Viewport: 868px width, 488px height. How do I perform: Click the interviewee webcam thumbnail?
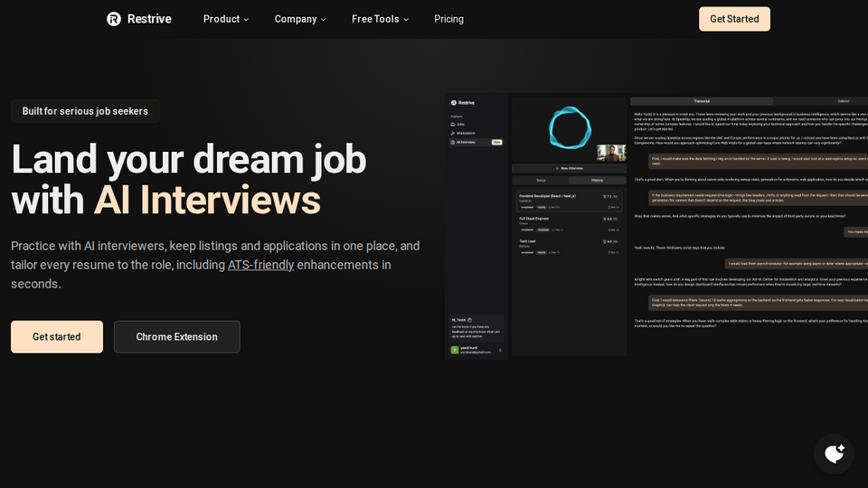pyautogui.click(x=611, y=152)
